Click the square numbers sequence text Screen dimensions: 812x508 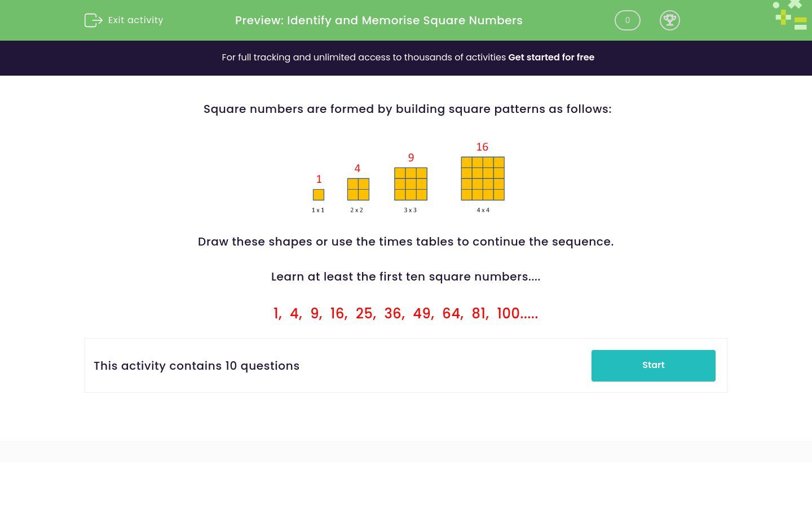pyautogui.click(x=405, y=313)
